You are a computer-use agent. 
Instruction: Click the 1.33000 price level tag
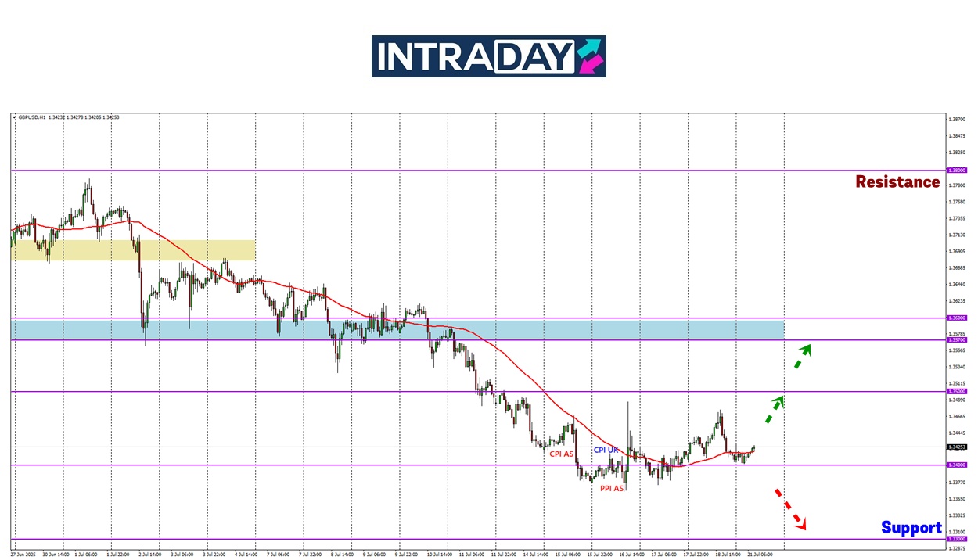[956, 539]
